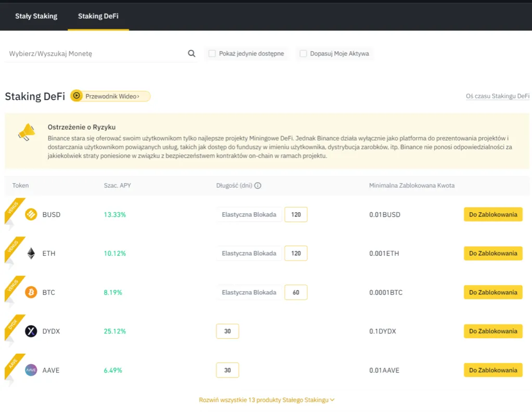Choose the 30 day duration for AAVE

tap(227, 370)
